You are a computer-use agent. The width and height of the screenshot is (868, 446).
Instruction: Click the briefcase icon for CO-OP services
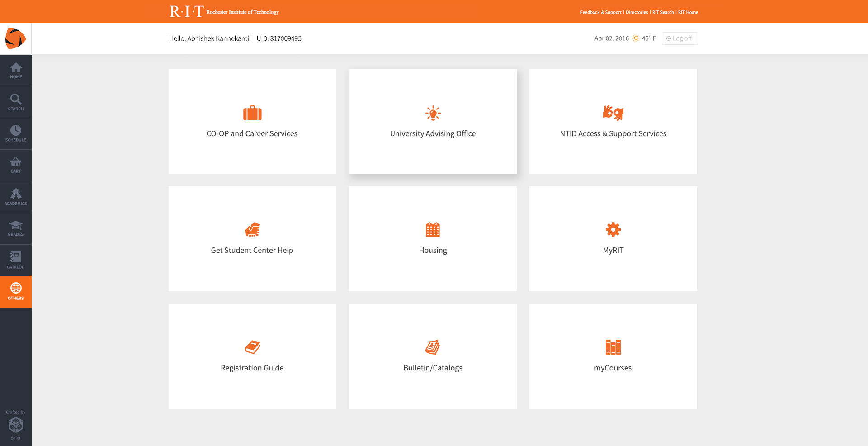tap(252, 113)
